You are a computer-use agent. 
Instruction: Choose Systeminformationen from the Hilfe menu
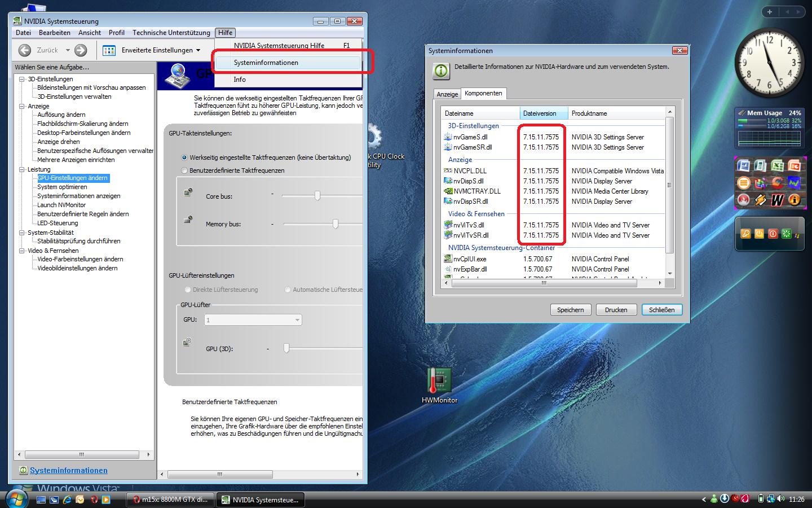[x=288, y=63]
